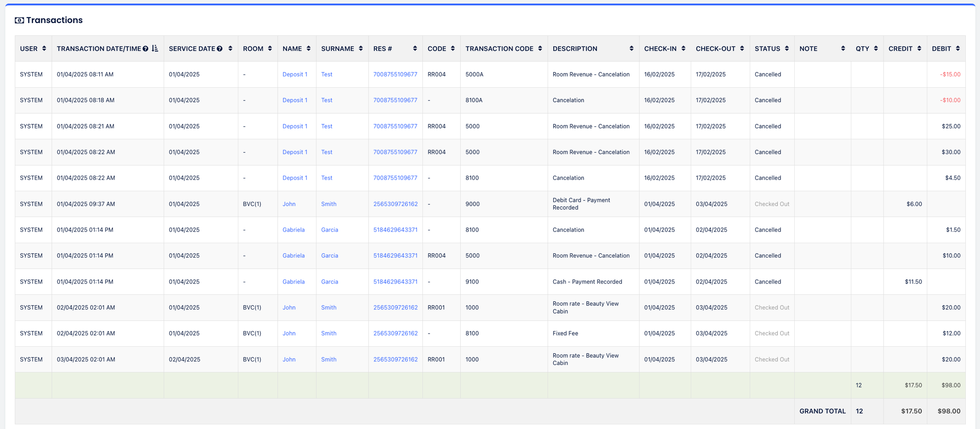The image size is (980, 429).
Task: Click the Debit column sort arrows
Action: click(957, 48)
